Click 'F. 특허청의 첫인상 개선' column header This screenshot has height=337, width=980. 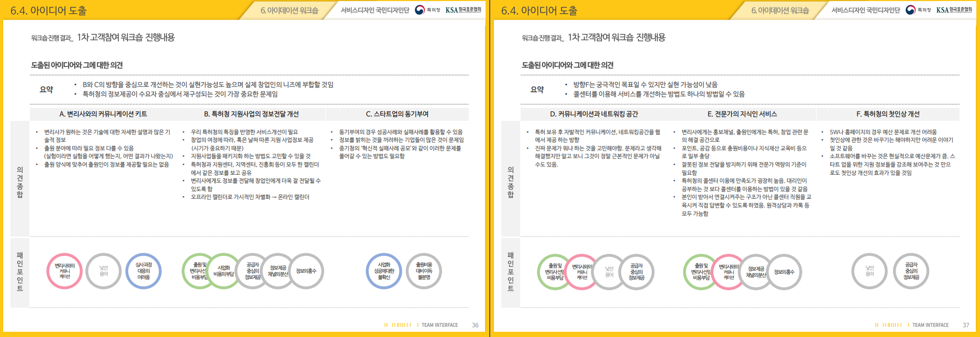pyautogui.click(x=888, y=114)
